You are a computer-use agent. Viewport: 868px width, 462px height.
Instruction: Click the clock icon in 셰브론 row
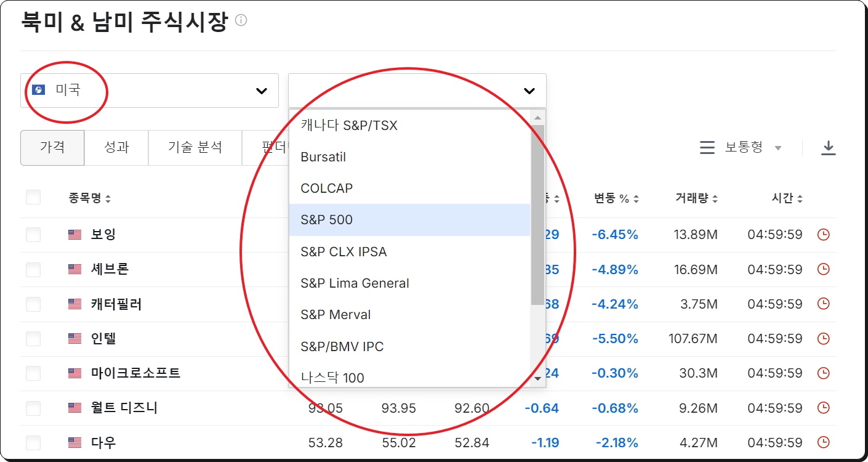click(823, 269)
